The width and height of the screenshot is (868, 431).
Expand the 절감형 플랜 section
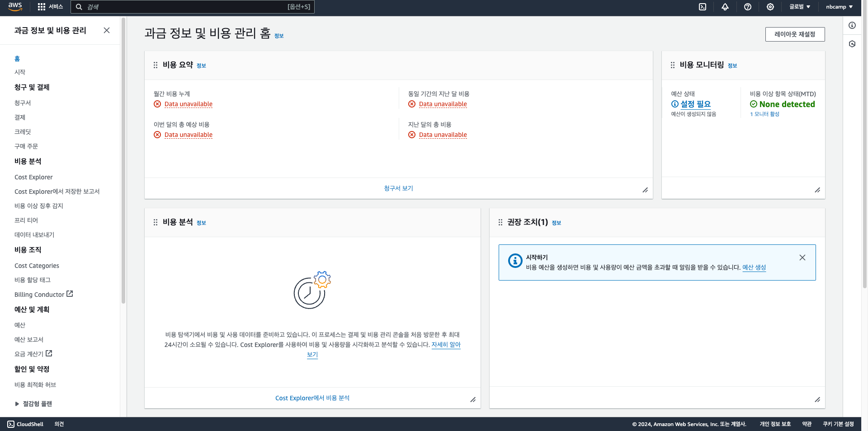point(33,404)
